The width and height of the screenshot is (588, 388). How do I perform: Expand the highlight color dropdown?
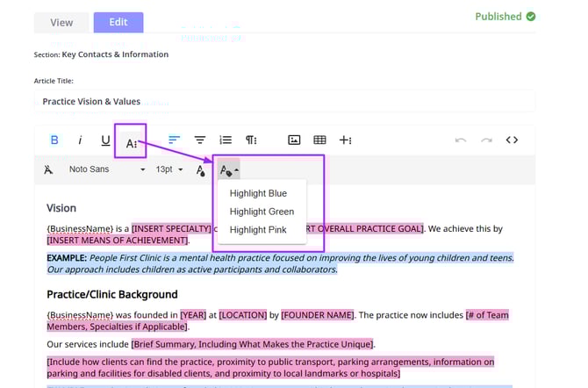click(x=229, y=169)
